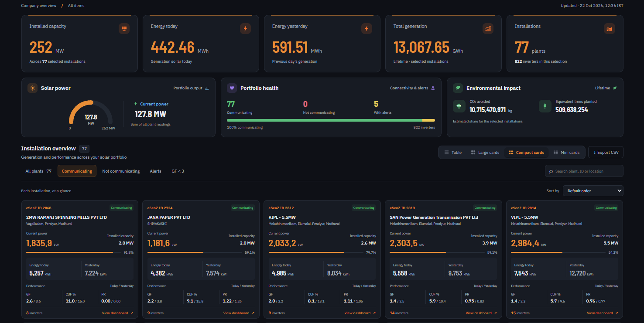644x323 pixels.
Task: Switch to Table view
Action: [452, 153]
